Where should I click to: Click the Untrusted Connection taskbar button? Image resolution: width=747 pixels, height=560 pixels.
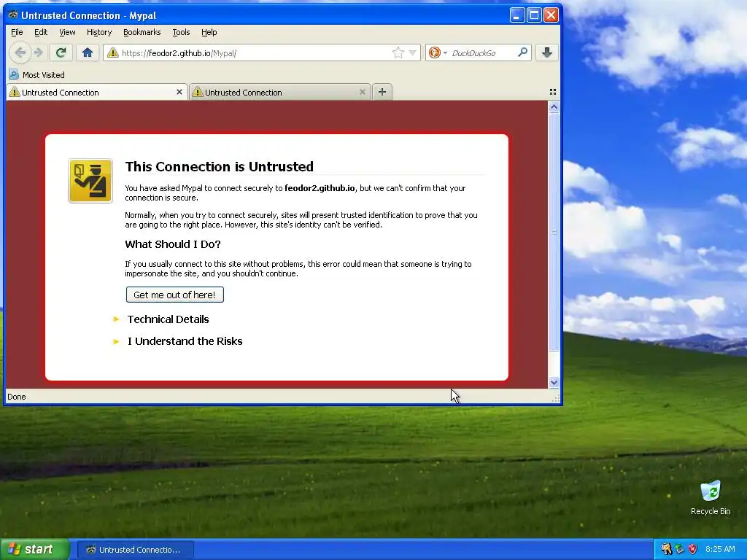136,550
